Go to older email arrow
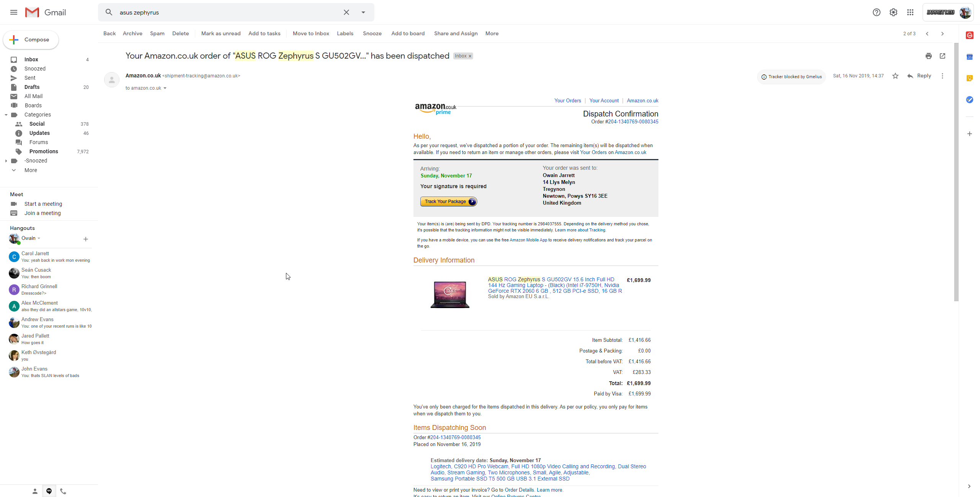This screenshot has width=980, height=497. point(942,34)
